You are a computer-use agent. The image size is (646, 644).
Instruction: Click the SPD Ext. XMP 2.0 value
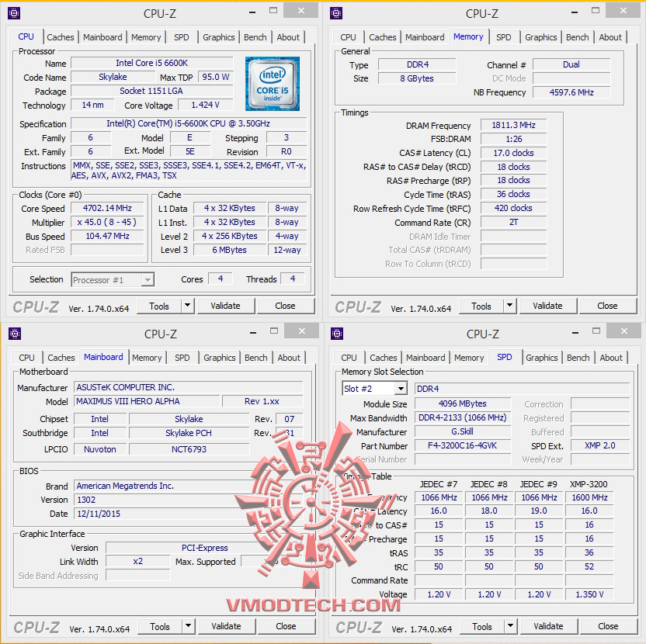coord(600,446)
